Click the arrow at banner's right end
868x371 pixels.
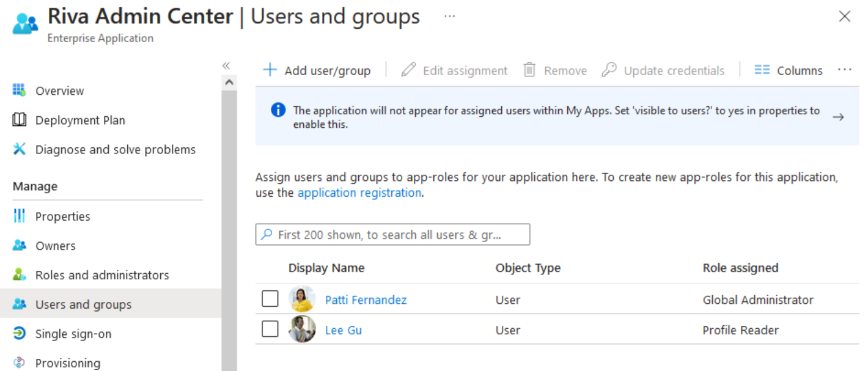[838, 117]
